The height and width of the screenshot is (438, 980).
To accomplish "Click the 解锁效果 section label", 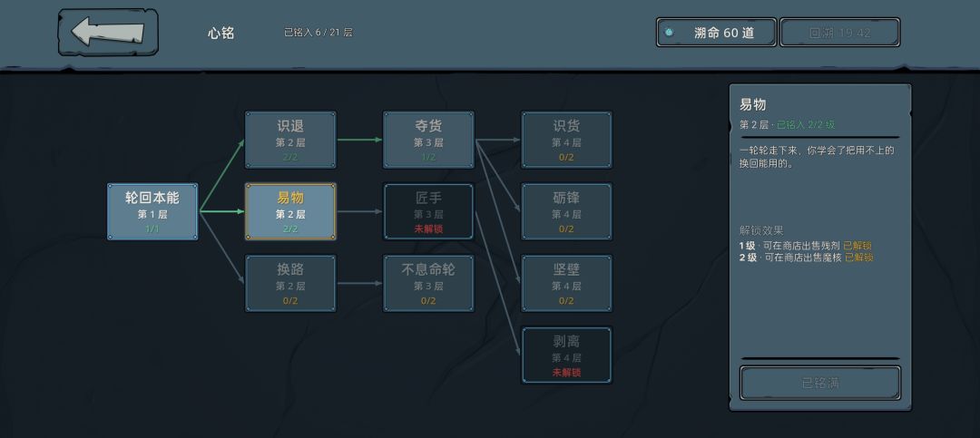I will (x=760, y=230).
